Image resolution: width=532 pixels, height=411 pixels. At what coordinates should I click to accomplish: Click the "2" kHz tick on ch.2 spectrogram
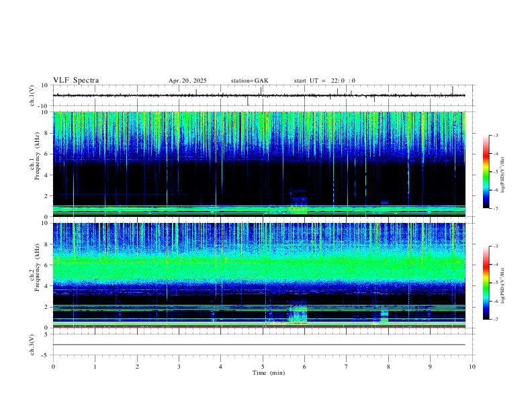tap(47, 307)
